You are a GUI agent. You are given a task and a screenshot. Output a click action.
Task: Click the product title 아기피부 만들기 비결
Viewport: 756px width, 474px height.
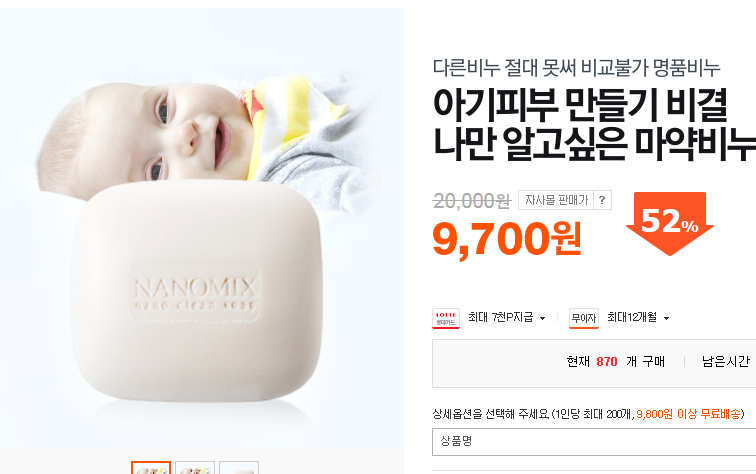(x=580, y=105)
